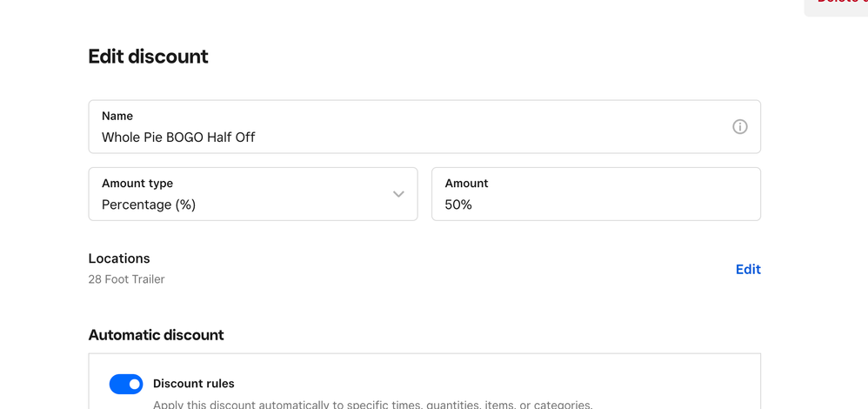Screen dimensions: 868x409
Task: Click the 50% amount value
Action: pyautogui.click(x=458, y=205)
